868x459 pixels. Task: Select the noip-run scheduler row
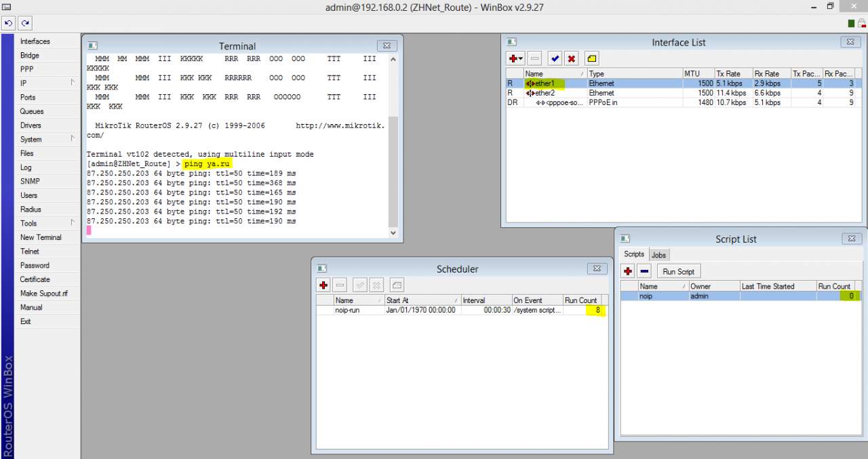pyautogui.click(x=461, y=310)
